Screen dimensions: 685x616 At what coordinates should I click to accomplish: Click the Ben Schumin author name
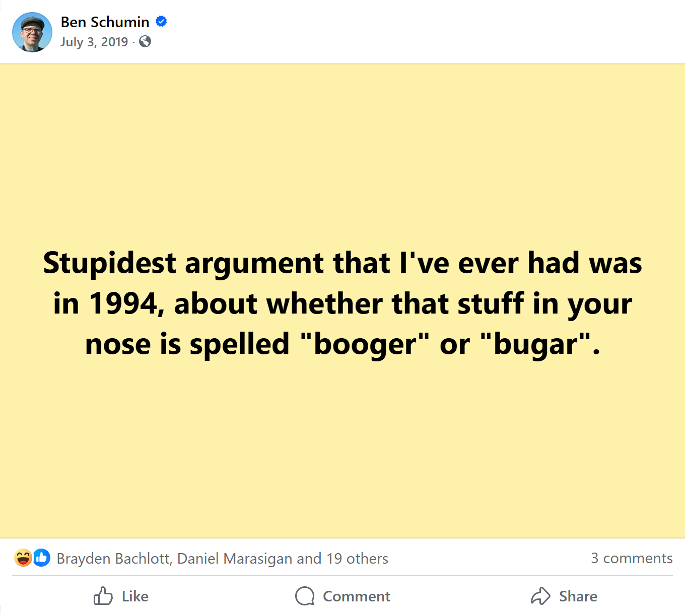coord(105,22)
